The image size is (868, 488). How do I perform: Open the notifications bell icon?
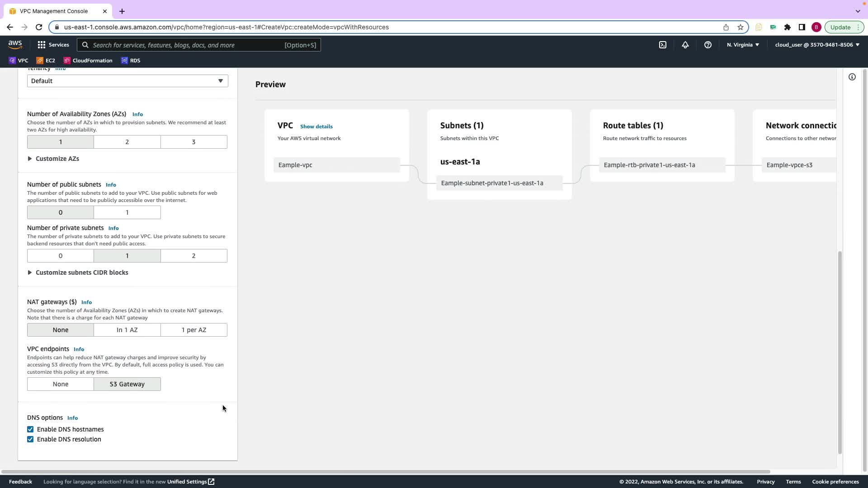[x=685, y=45]
